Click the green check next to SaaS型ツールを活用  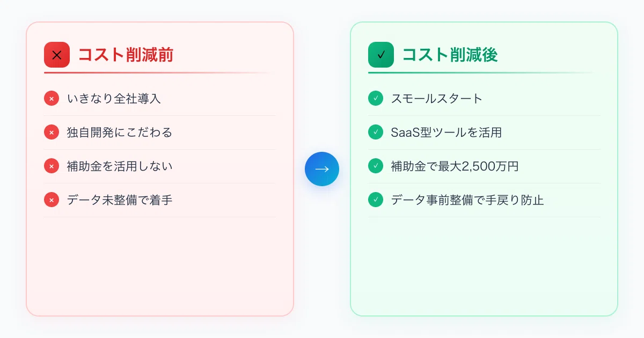[376, 133]
